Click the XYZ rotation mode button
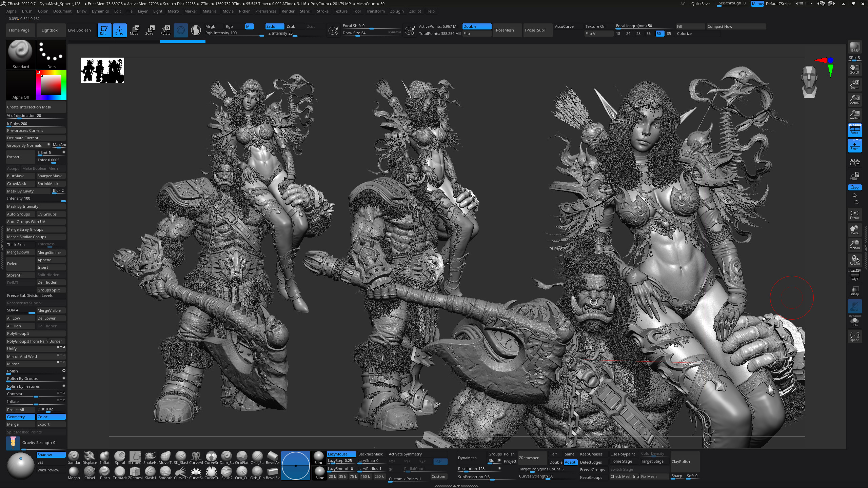 click(x=854, y=187)
